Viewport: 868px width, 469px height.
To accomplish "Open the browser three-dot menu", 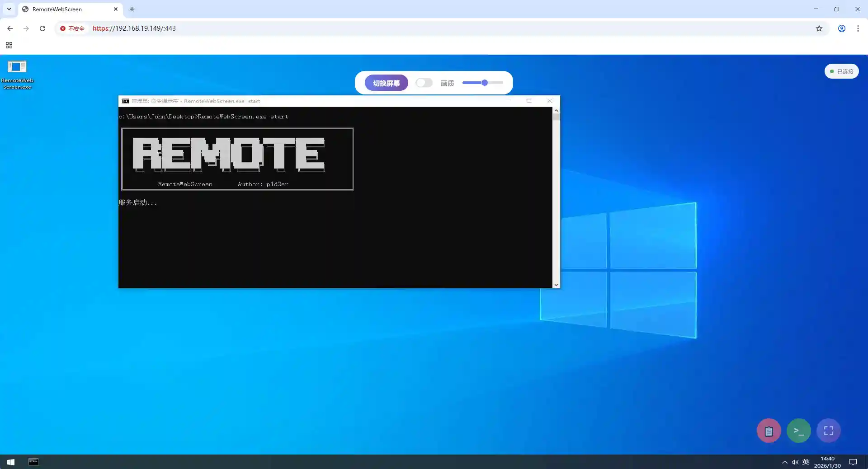I will pyautogui.click(x=858, y=28).
